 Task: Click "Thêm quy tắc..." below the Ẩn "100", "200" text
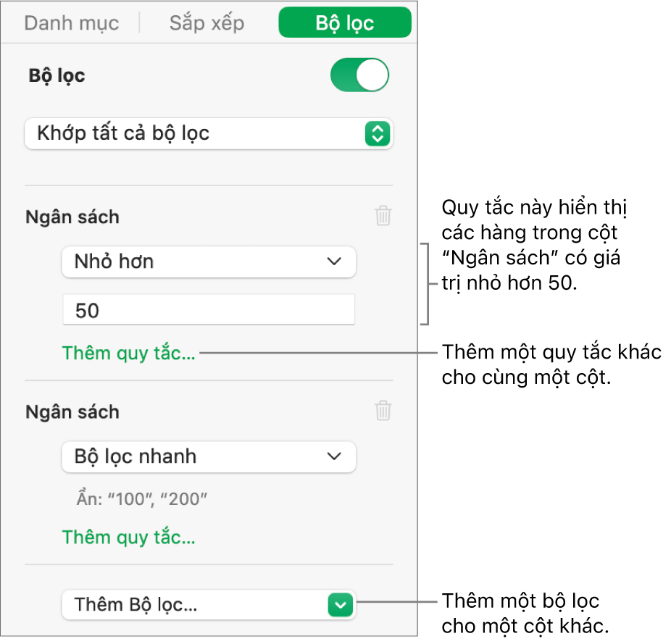(128, 537)
